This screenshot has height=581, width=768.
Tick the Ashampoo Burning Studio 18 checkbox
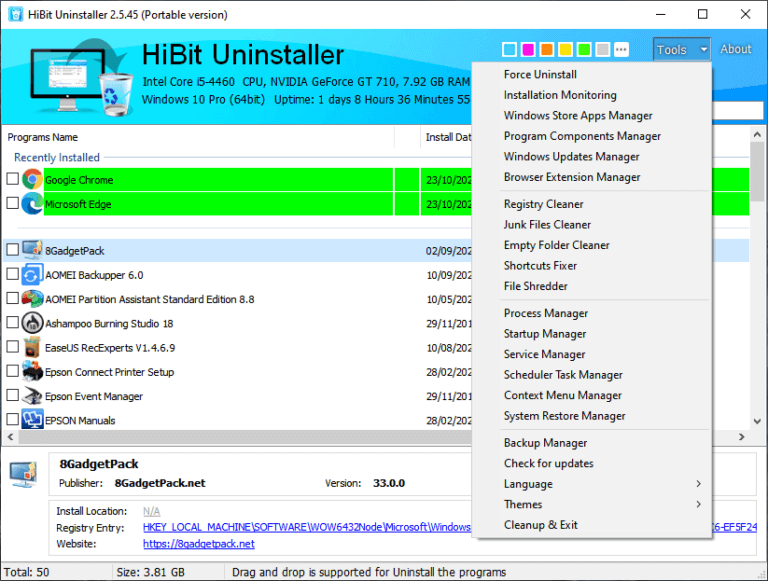tap(13, 322)
